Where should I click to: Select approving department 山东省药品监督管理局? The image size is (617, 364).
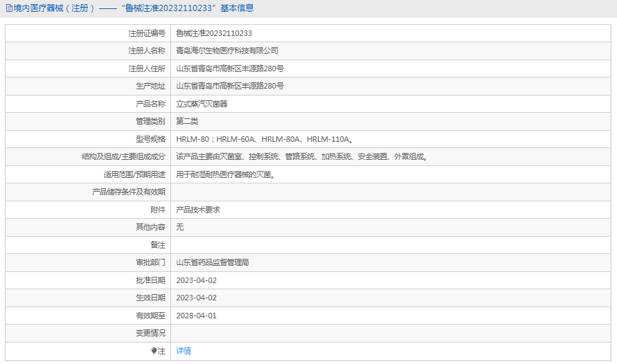(213, 262)
